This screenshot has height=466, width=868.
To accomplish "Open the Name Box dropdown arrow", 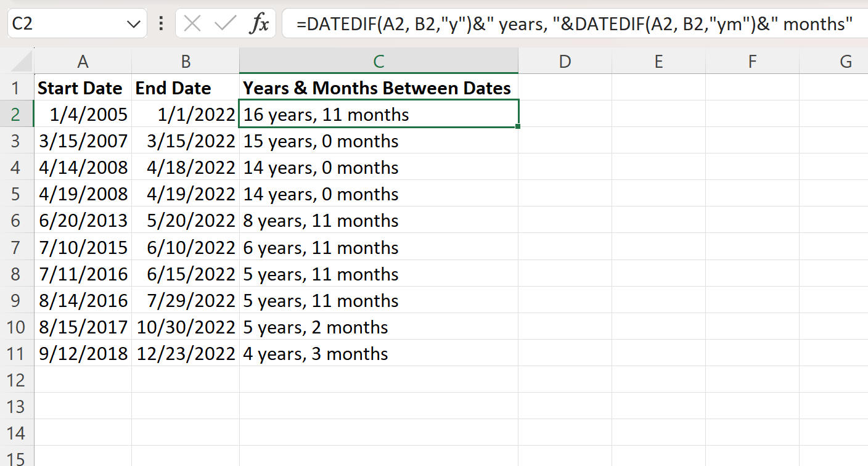I will (133, 23).
